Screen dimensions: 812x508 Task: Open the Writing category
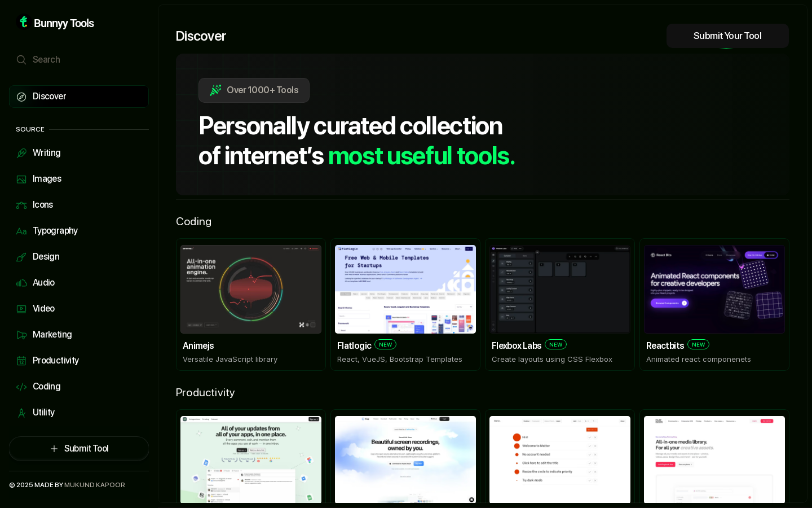tap(79, 153)
